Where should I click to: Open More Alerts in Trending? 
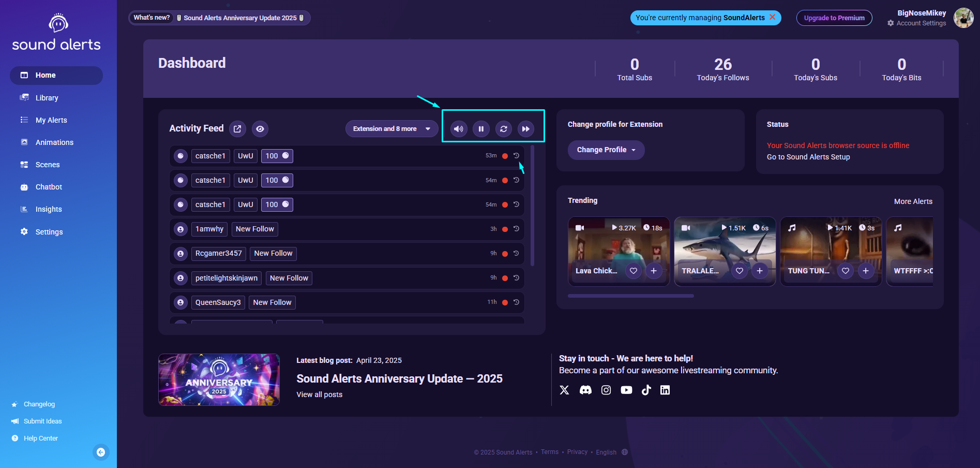913,201
